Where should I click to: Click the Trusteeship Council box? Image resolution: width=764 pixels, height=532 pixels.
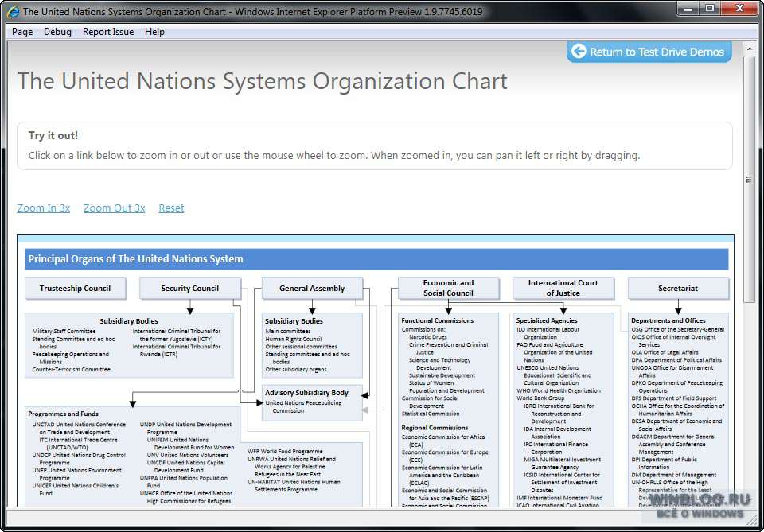click(x=75, y=288)
